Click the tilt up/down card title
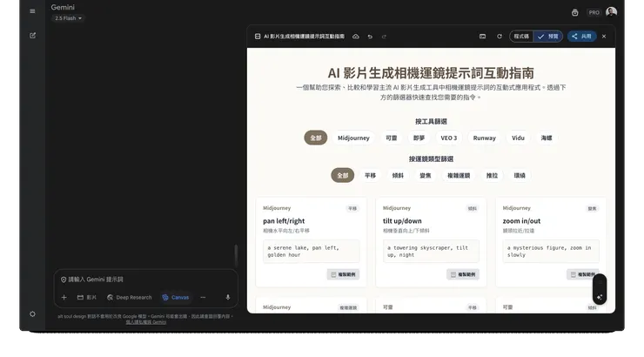This screenshot has width=644, height=357. (x=402, y=221)
